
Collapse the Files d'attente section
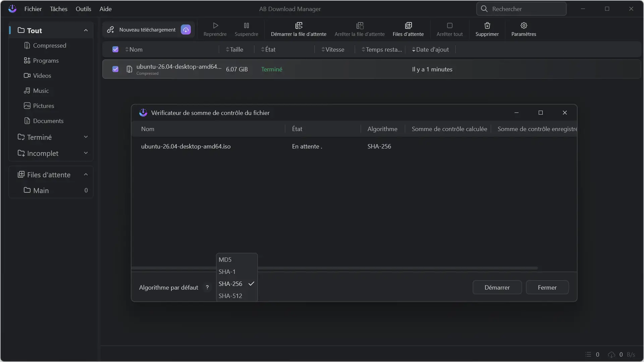click(86, 175)
